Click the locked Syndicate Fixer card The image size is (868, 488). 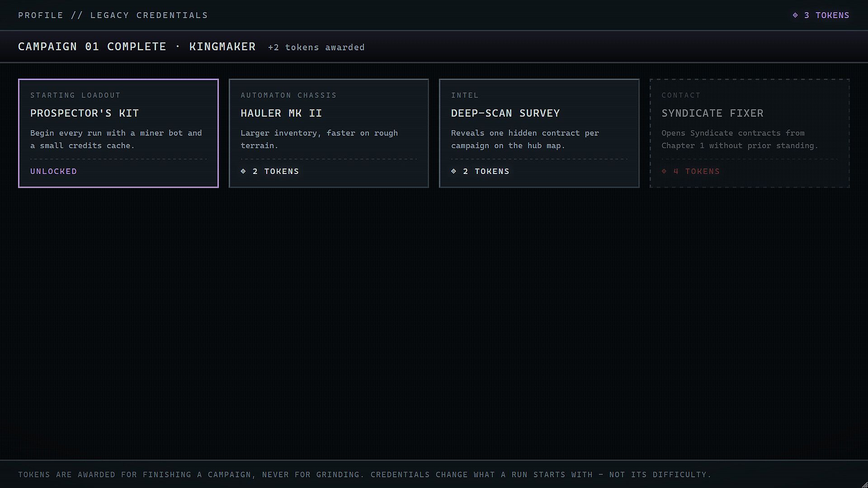tap(750, 133)
